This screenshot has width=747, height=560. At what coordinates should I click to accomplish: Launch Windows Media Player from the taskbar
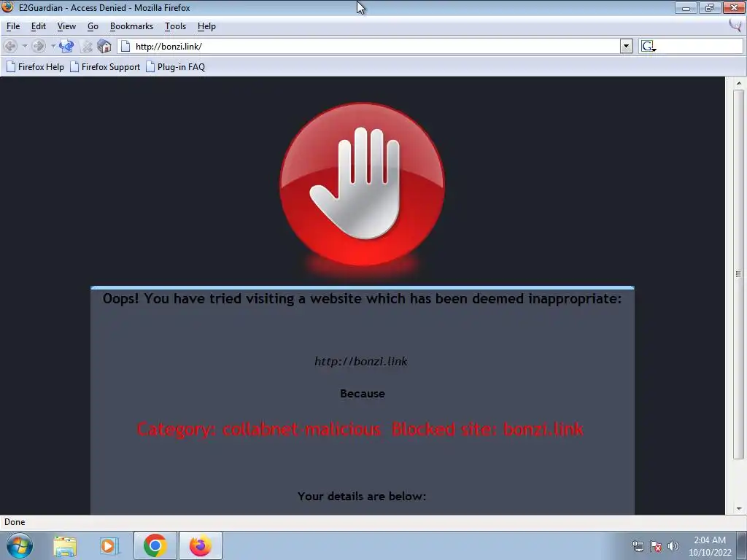pyautogui.click(x=108, y=545)
